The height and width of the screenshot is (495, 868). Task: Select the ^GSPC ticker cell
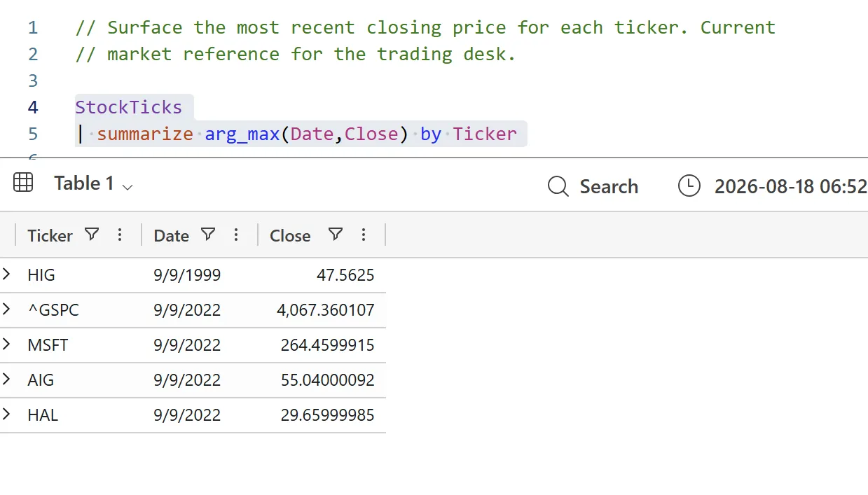coord(53,310)
